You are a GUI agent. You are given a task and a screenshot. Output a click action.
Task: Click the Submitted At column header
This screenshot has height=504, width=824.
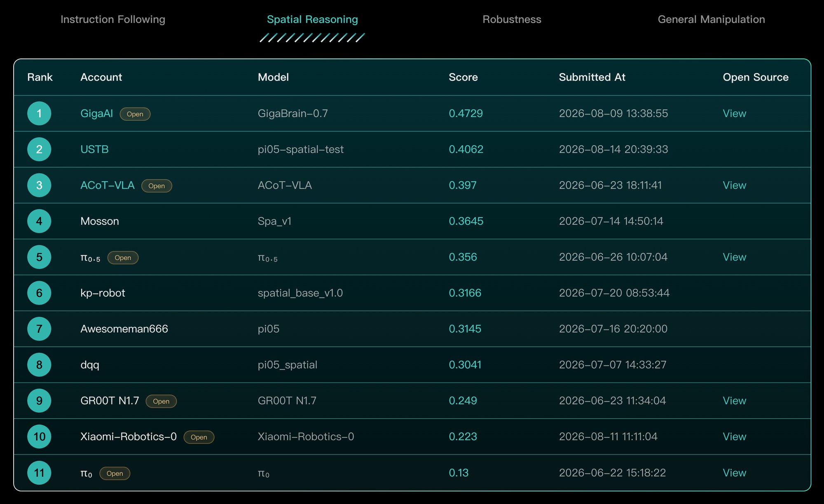point(592,77)
